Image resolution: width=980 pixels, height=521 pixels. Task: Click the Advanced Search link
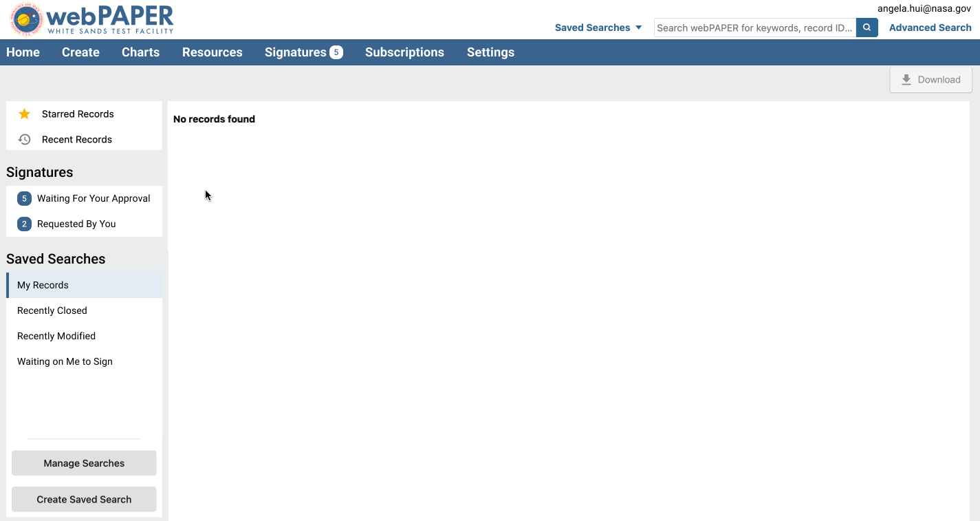930,28
